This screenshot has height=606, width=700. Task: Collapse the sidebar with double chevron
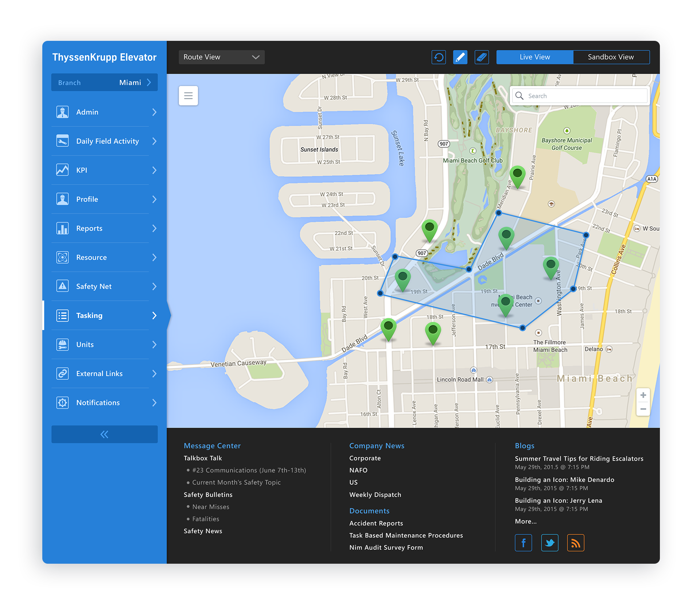click(105, 434)
